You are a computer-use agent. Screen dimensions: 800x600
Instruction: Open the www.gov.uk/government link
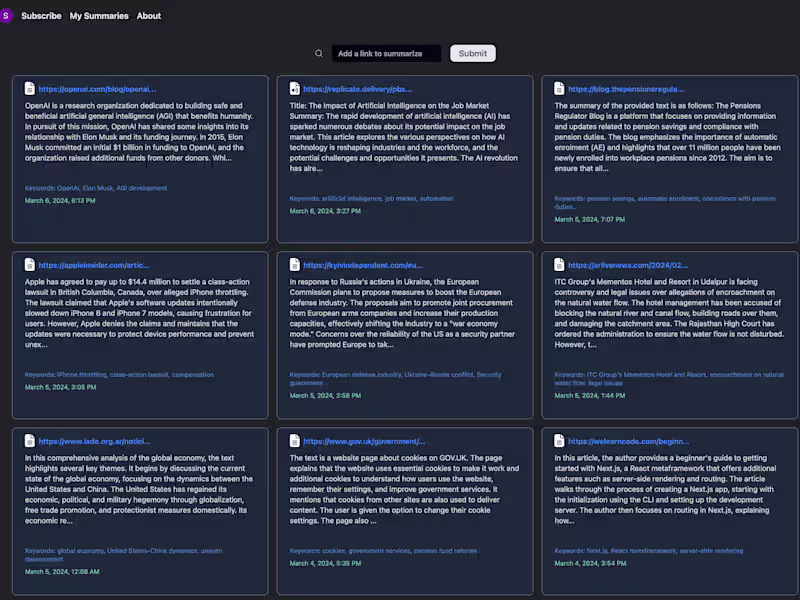tap(364, 441)
